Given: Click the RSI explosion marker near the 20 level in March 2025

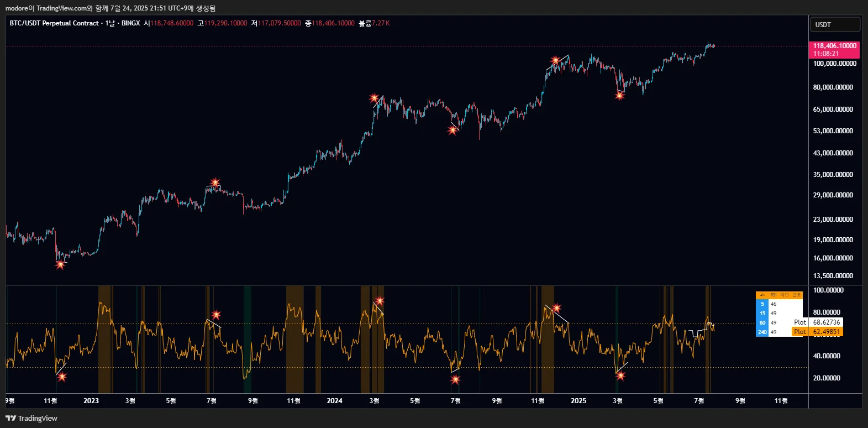Looking at the screenshot, I should [x=620, y=376].
